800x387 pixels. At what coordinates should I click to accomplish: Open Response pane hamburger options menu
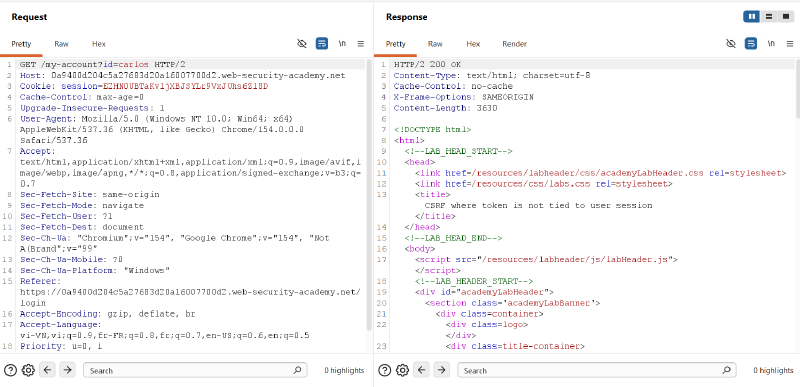[790, 44]
